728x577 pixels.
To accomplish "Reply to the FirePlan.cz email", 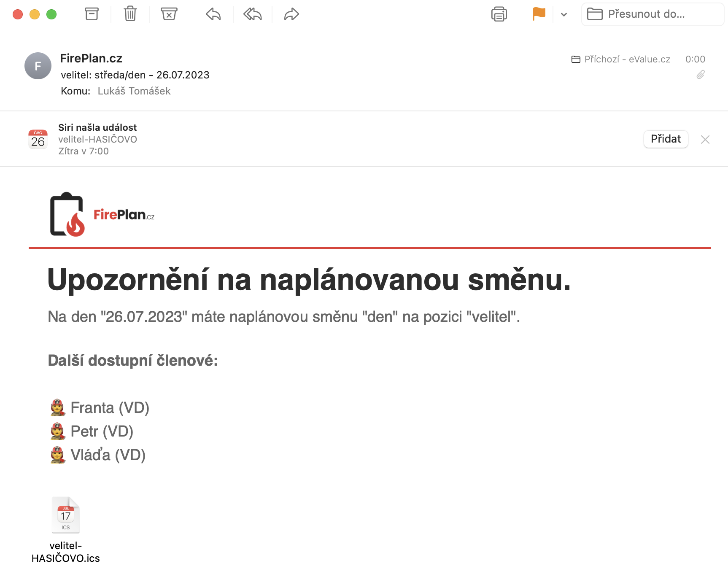I will pos(213,14).
